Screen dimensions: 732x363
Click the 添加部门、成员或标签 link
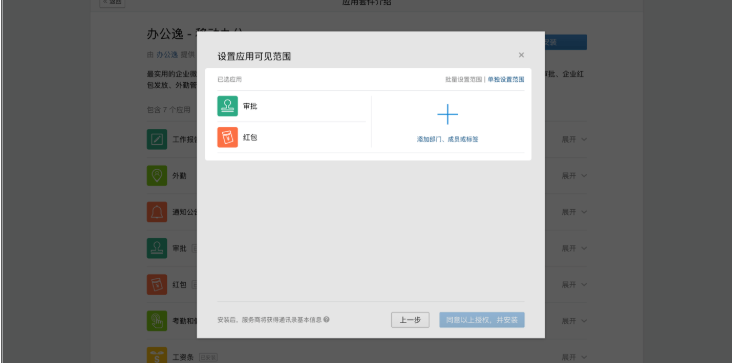click(447, 139)
